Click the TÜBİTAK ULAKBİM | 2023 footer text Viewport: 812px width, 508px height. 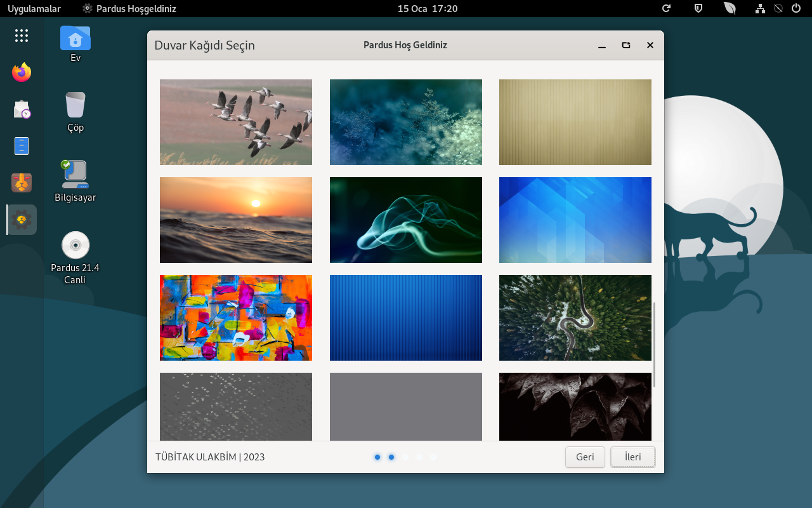click(x=210, y=457)
